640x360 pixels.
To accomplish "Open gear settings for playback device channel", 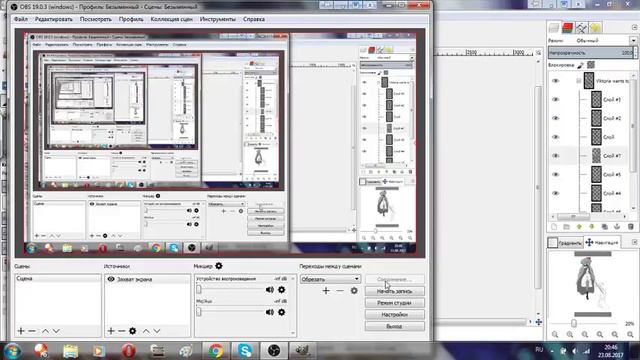I will coord(282,290).
